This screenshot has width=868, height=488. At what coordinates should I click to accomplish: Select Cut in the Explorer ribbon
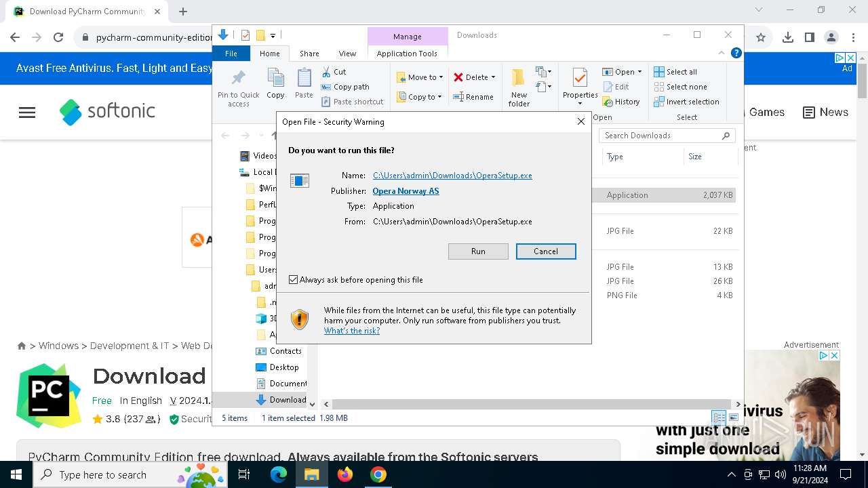(334, 72)
